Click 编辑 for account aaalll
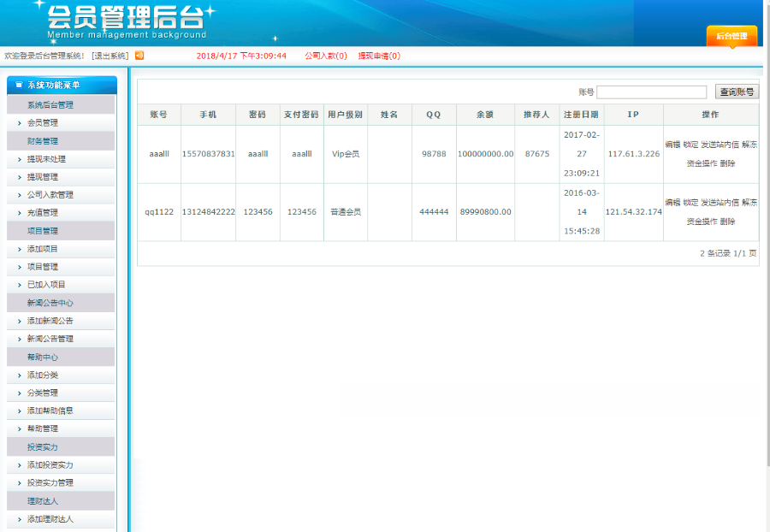Viewport: 770px width, 532px height. (672, 145)
